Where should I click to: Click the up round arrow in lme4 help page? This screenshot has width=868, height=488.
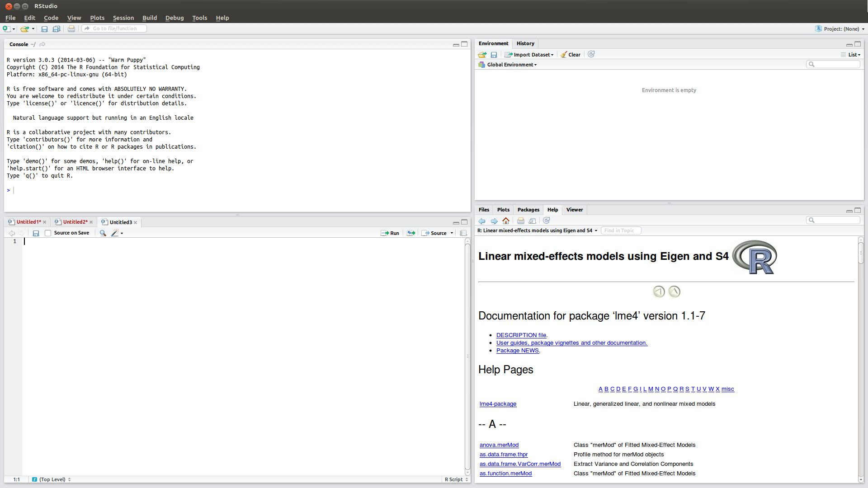(674, 291)
